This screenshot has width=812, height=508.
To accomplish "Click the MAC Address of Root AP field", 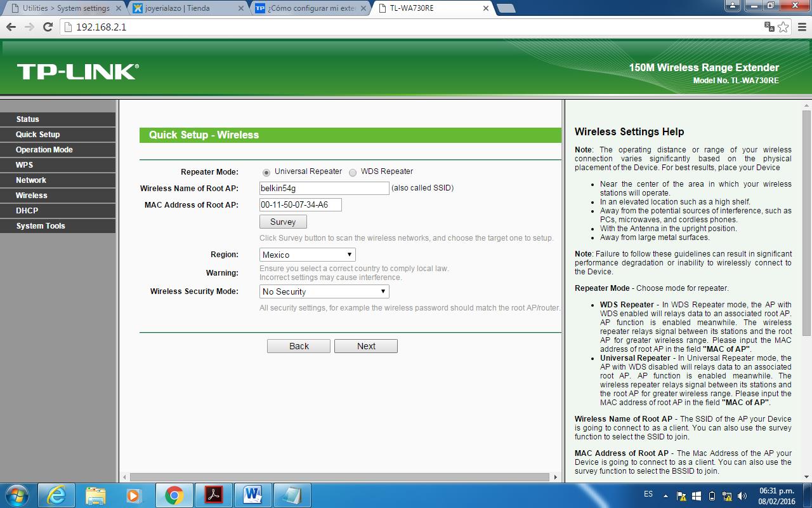I will tap(301, 204).
